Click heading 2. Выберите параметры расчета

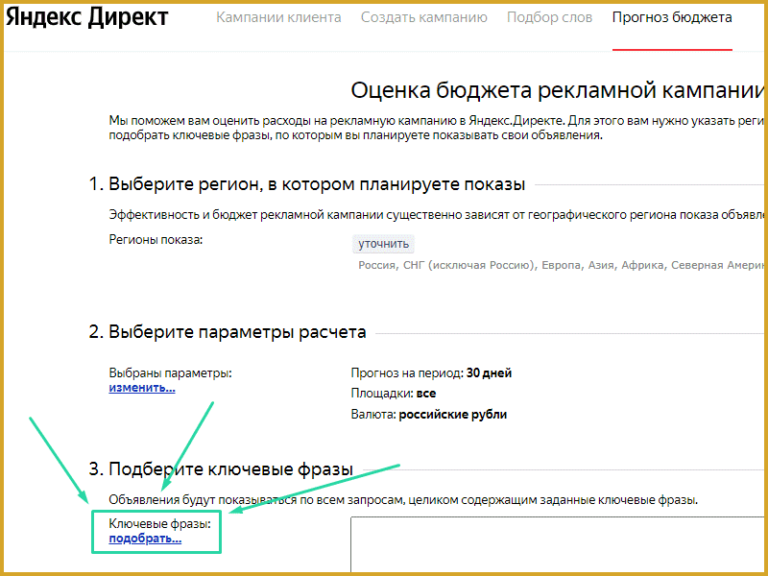227,332
